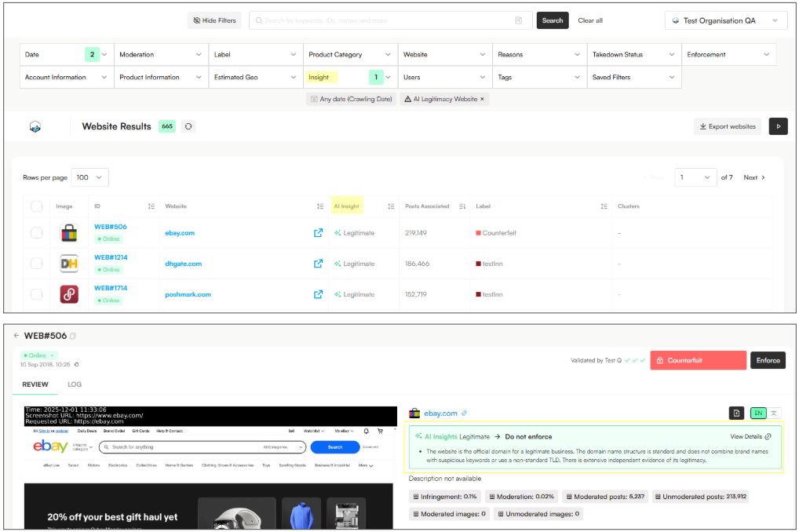Expand the Moderation filter dropdown
The width and height of the screenshot is (799, 532).
(x=161, y=54)
